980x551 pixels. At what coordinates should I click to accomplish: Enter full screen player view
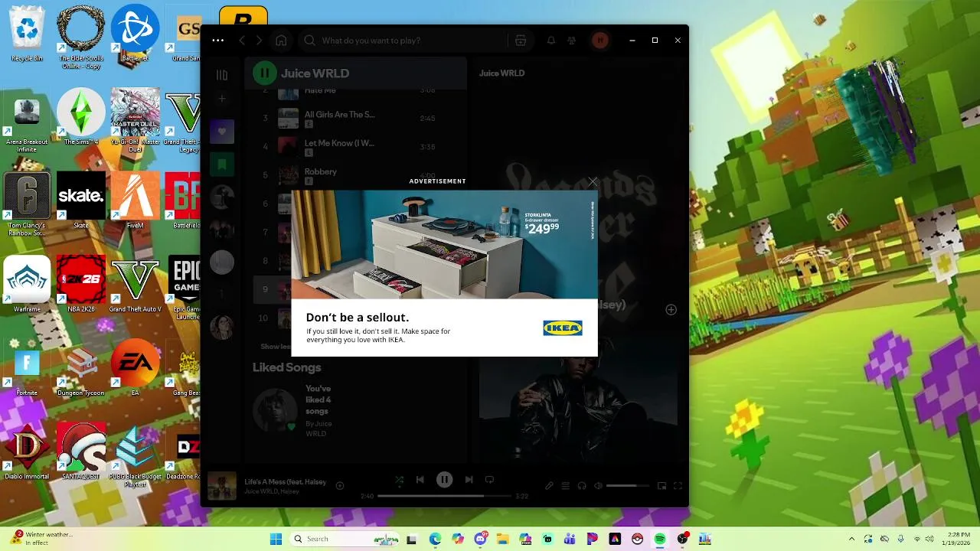[x=678, y=486]
